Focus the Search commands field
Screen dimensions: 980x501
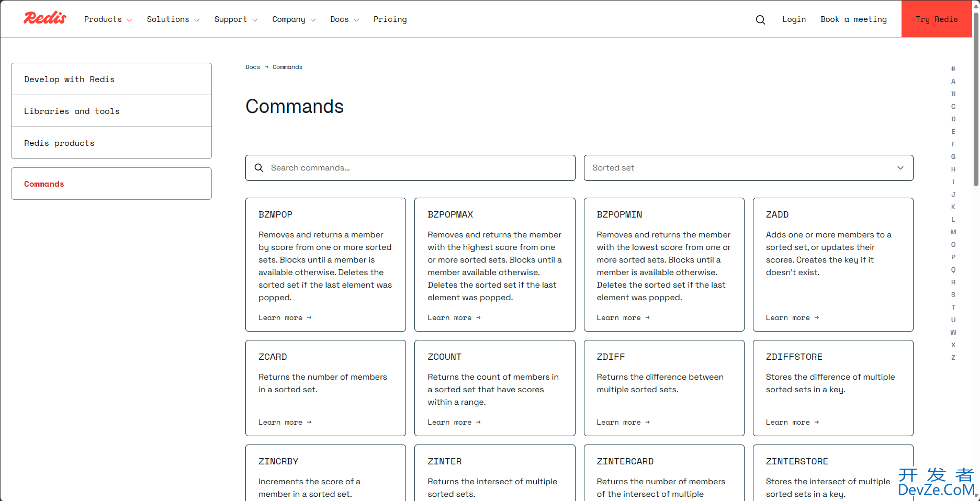410,168
